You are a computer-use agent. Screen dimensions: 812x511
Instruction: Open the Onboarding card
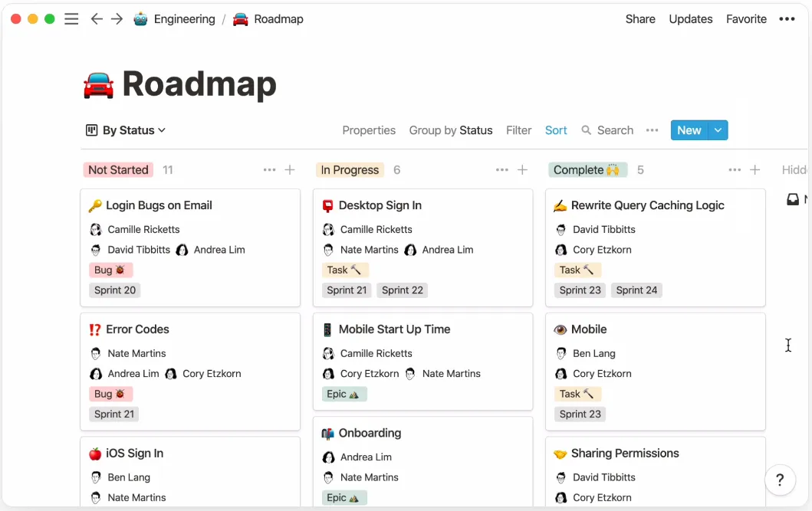[x=422, y=461]
